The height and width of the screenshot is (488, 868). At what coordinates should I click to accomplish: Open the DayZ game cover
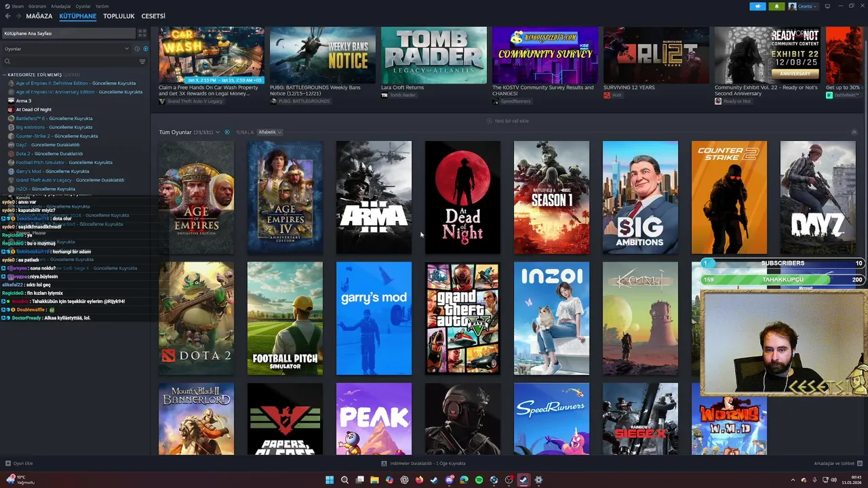[x=818, y=197]
